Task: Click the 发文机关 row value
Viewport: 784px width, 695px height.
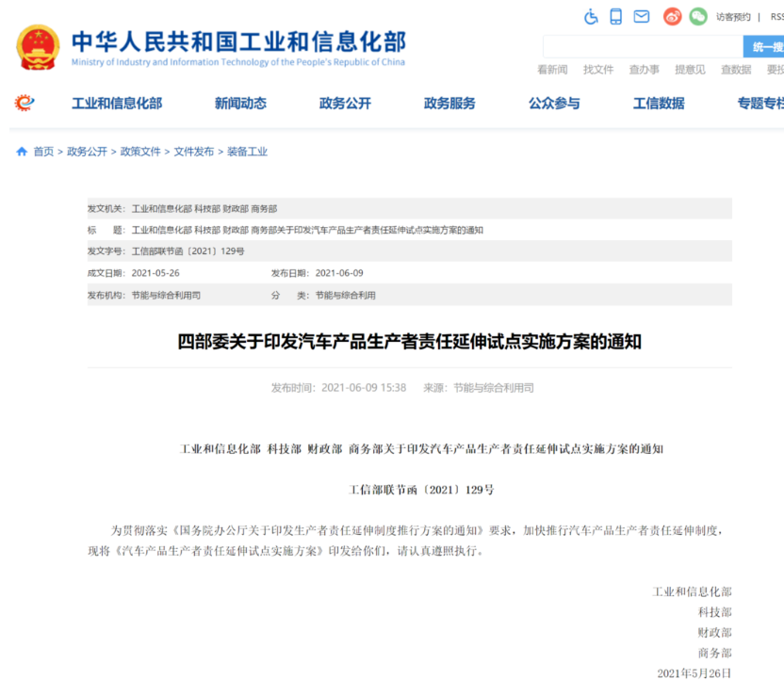Action: [204, 209]
